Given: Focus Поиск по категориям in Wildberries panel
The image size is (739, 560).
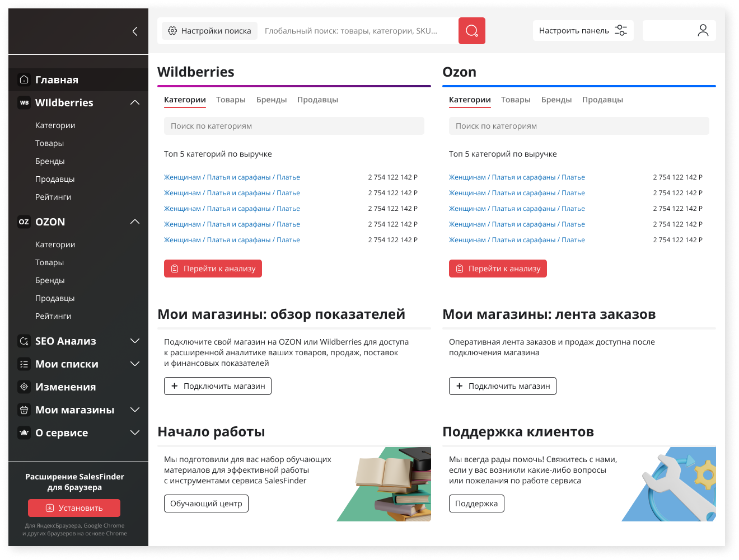Looking at the screenshot, I should 294,126.
